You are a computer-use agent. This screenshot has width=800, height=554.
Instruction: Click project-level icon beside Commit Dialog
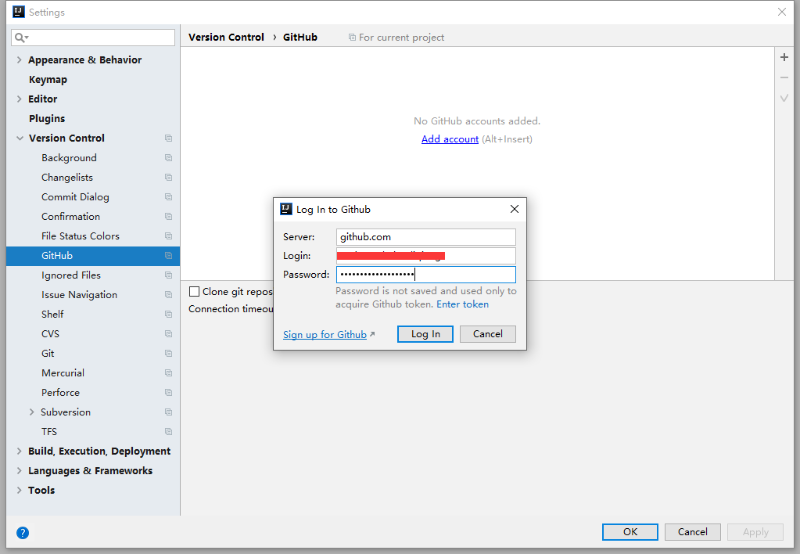[x=168, y=197]
